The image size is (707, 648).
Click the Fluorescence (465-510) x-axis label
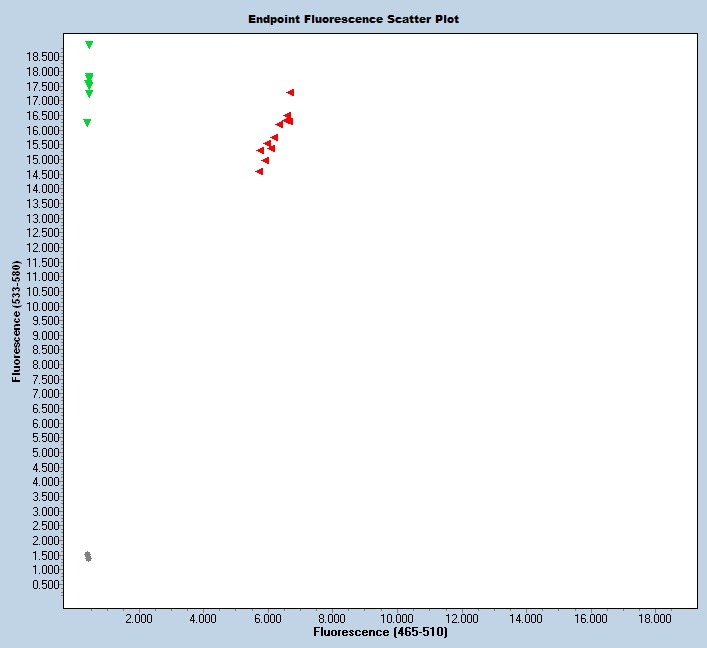380,633
